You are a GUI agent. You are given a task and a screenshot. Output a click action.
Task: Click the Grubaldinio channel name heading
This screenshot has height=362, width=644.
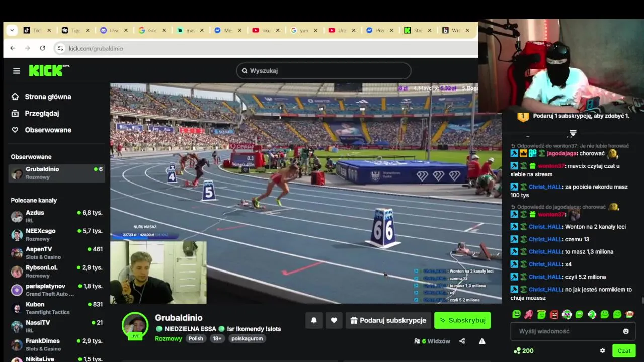tap(179, 318)
